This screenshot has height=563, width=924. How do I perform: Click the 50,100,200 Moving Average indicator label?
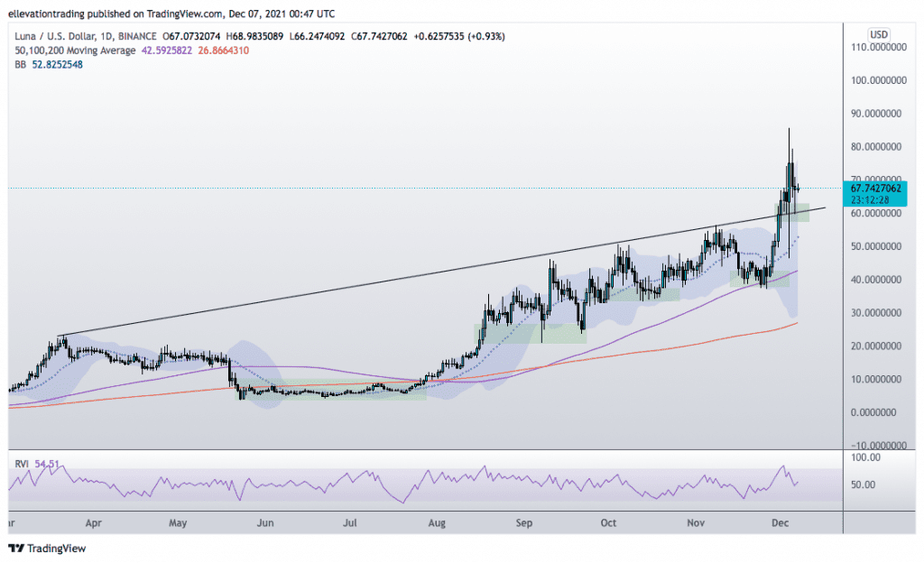(75, 51)
